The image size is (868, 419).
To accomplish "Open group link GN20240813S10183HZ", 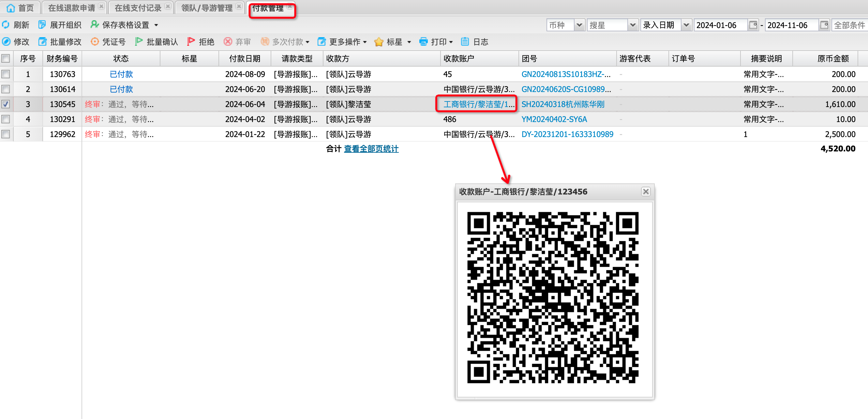I will coord(566,74).
